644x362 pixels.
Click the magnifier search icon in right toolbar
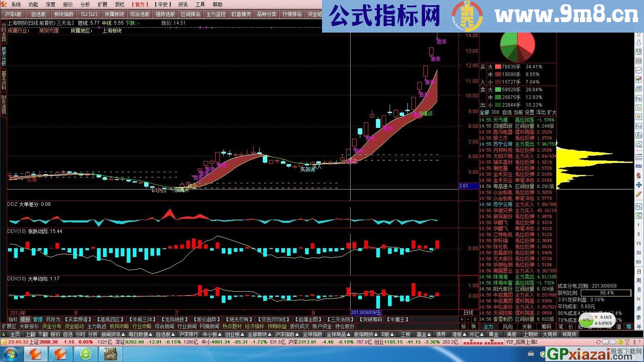click(639, 145)
